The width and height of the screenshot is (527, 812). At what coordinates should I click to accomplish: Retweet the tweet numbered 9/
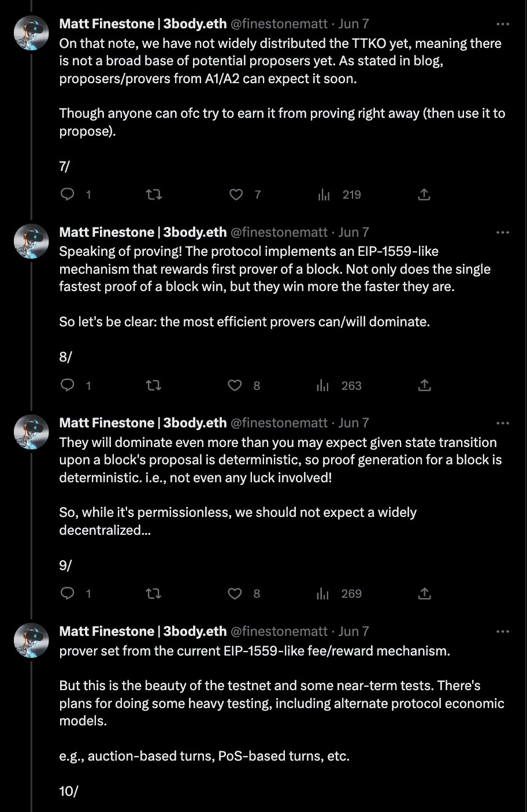click(x=154, y=593)
